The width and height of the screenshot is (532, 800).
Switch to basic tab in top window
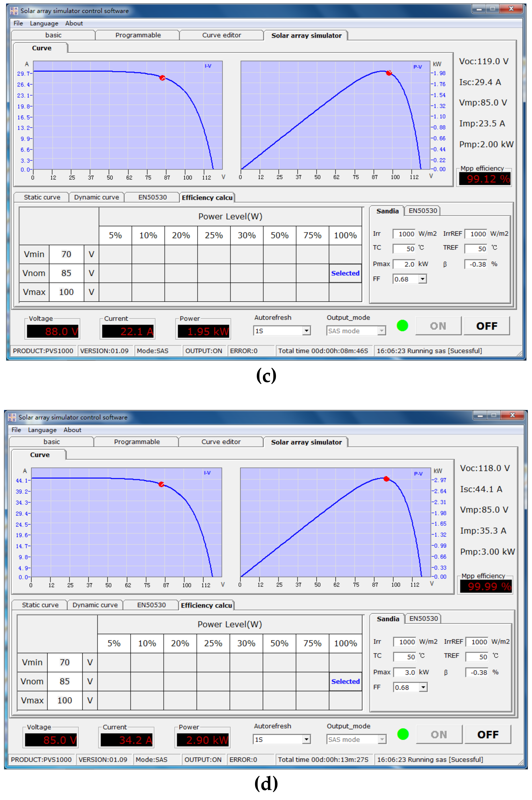(53, 35)
